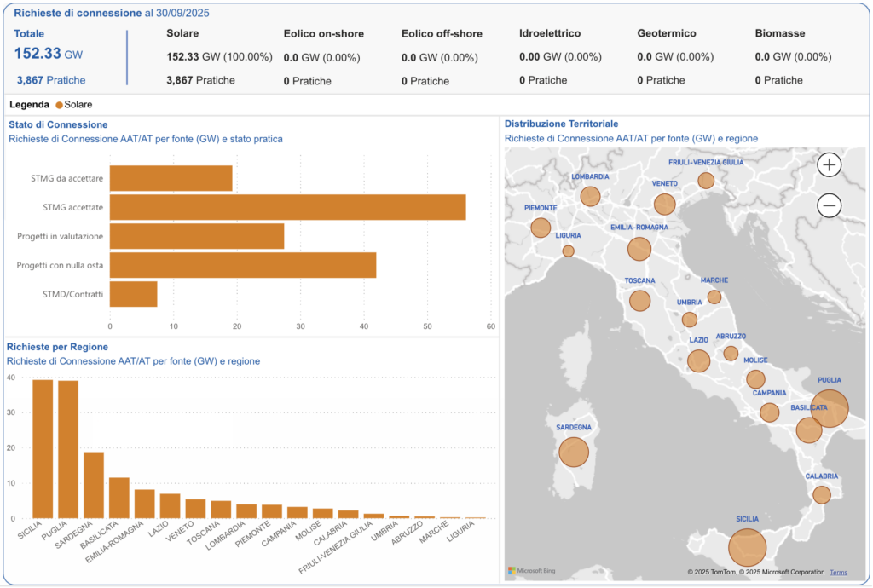
Task: Select the Friuli-Venezia Giulia map bubble
Action: click(706, 181)
